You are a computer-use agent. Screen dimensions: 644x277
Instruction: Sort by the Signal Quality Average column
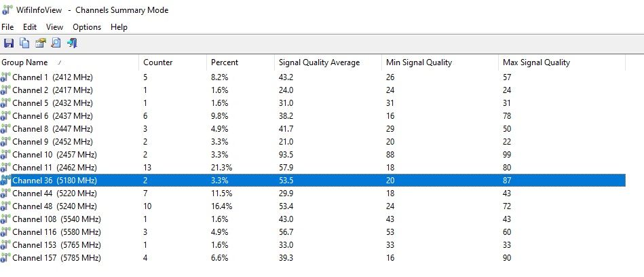pyautogui.click(x=319, y=62)
